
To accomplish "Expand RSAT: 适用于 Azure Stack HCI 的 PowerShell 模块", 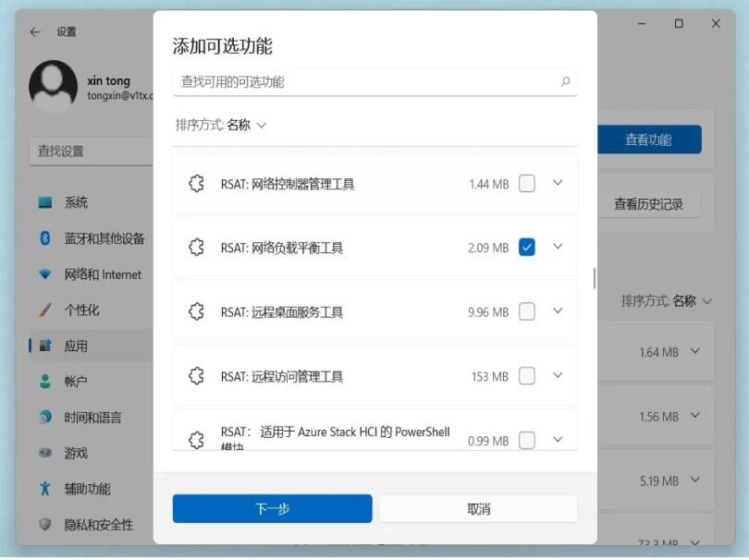I will tap(558, 439).
